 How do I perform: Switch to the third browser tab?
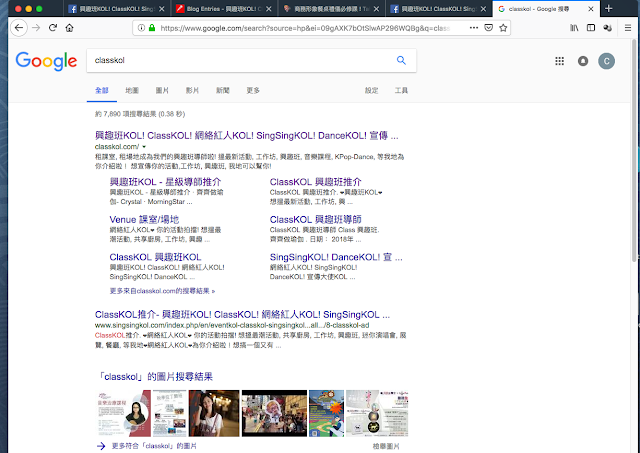pos(331,9)
